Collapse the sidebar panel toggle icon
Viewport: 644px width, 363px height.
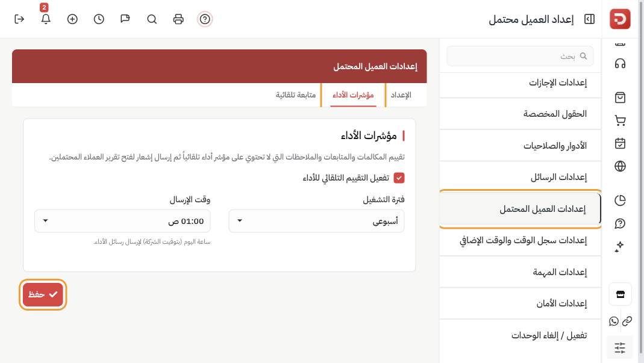click(589, 19)
